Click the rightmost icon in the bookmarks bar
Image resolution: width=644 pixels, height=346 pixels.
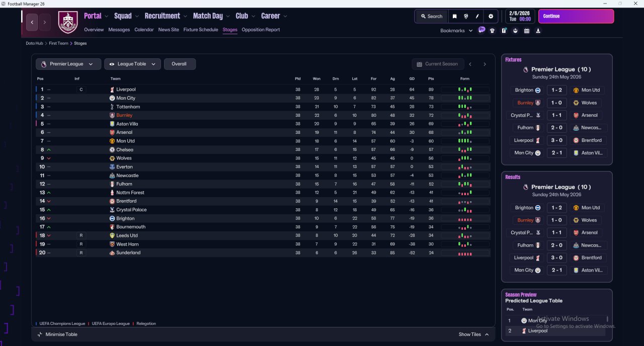click(x=538, y=31)
